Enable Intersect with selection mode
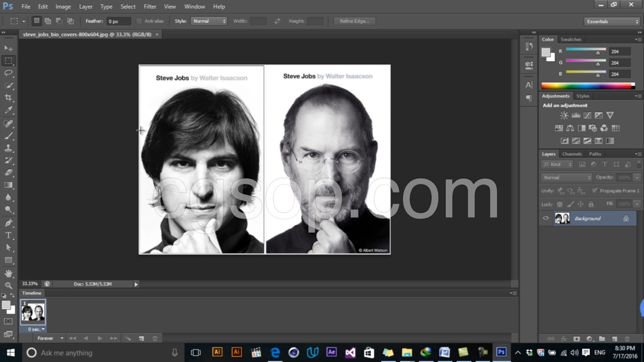The width and height of the screenshot is (644, 362). [x=70, y=21]
